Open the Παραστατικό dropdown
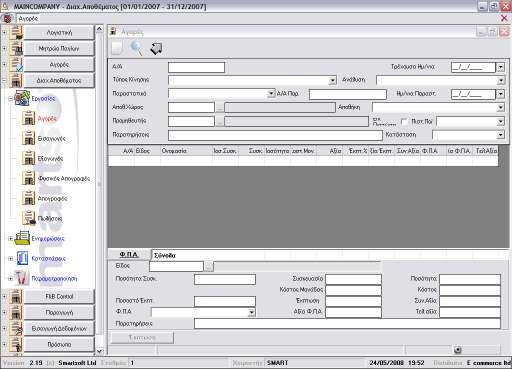This screenshot has height=369, width=512. 271,94
